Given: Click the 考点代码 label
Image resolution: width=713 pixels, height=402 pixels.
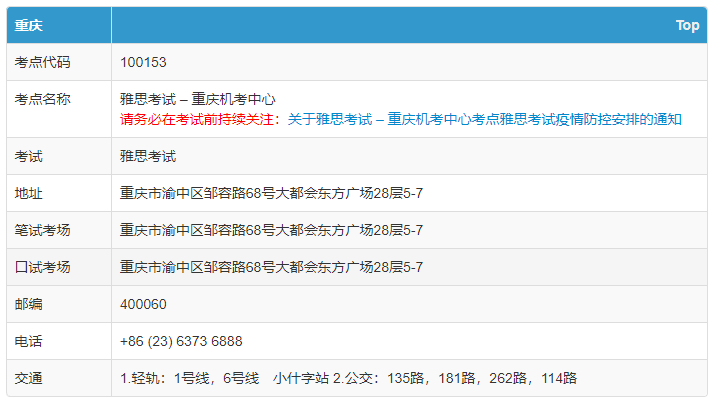Looking at the screenshot, I should click(x=42, y=62).
